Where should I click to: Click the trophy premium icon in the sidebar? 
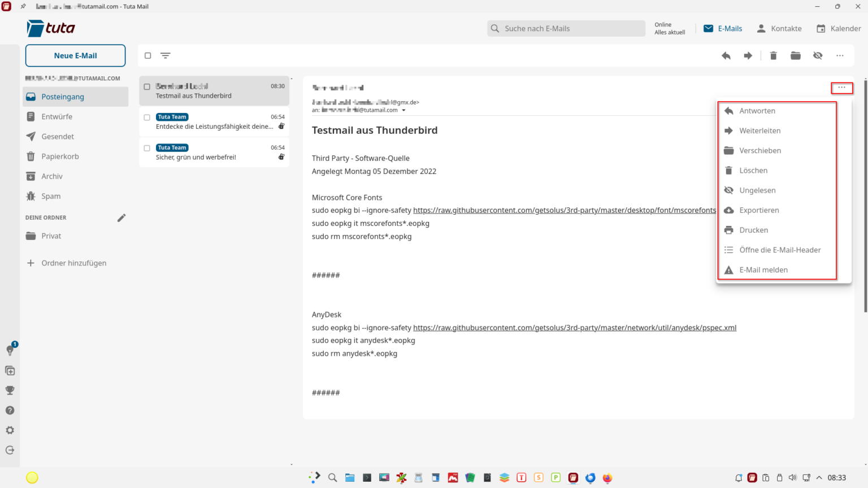(x=10, y=390)
